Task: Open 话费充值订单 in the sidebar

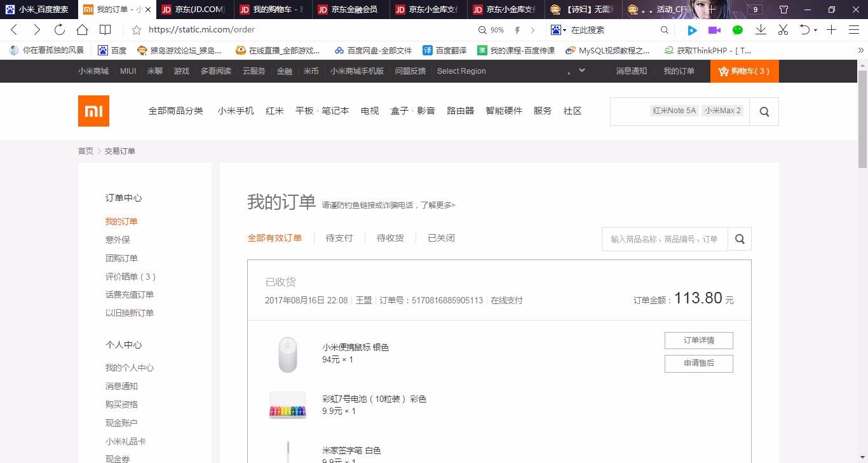Action: pyautogui.click(x=130, y=294)
